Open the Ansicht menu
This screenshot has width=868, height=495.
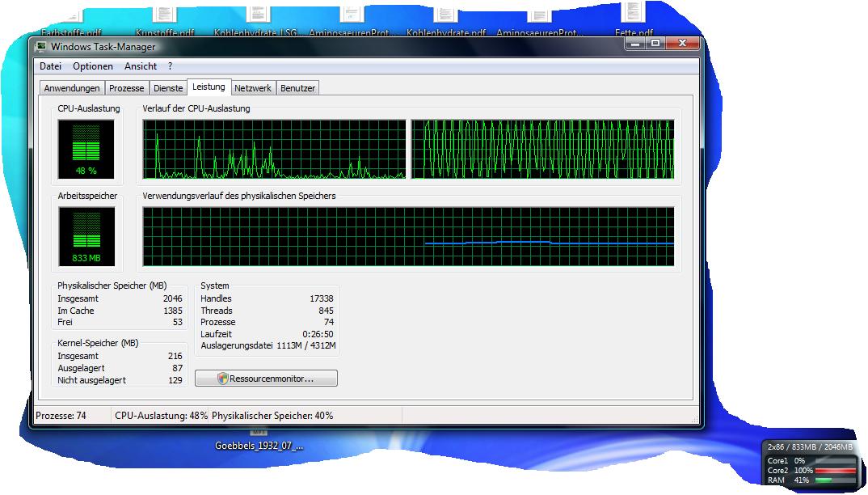click(x=141, y=66)
